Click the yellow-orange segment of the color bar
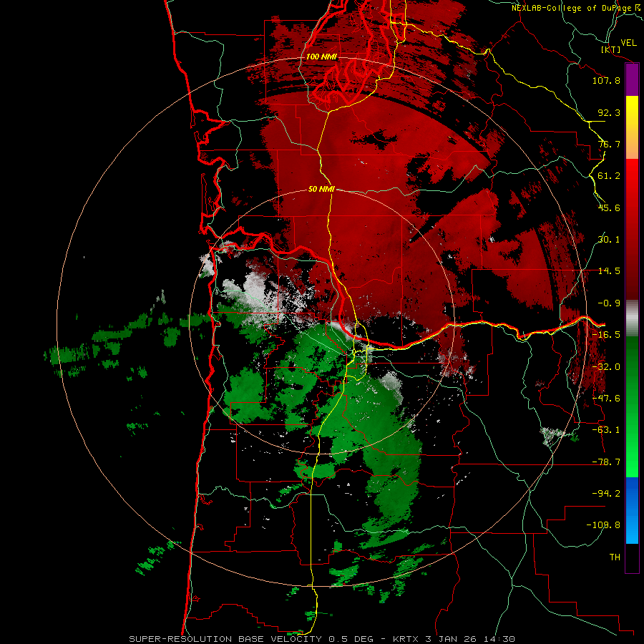The height and width of the screenshot is (644, 644). pos(632,127)
